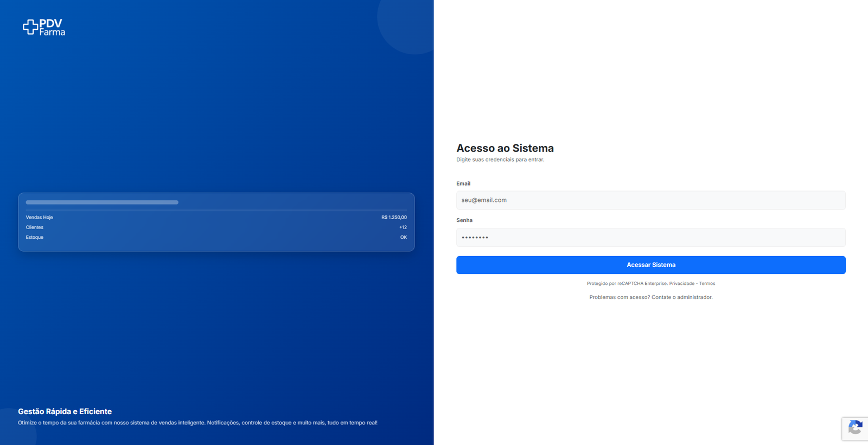Focus the Senha password field

pos(650,238)
